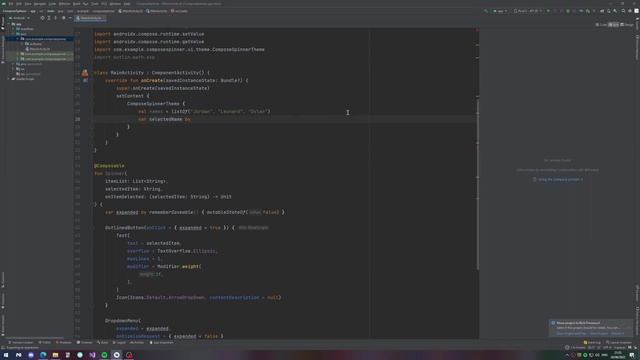
Task: Click the Debug app bug icon
Action: 568,11
